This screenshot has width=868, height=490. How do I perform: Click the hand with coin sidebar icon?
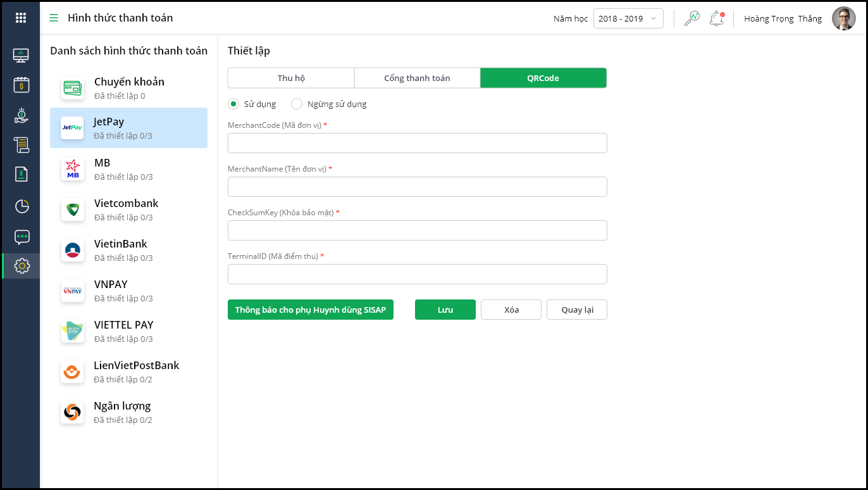click(22, 115)
